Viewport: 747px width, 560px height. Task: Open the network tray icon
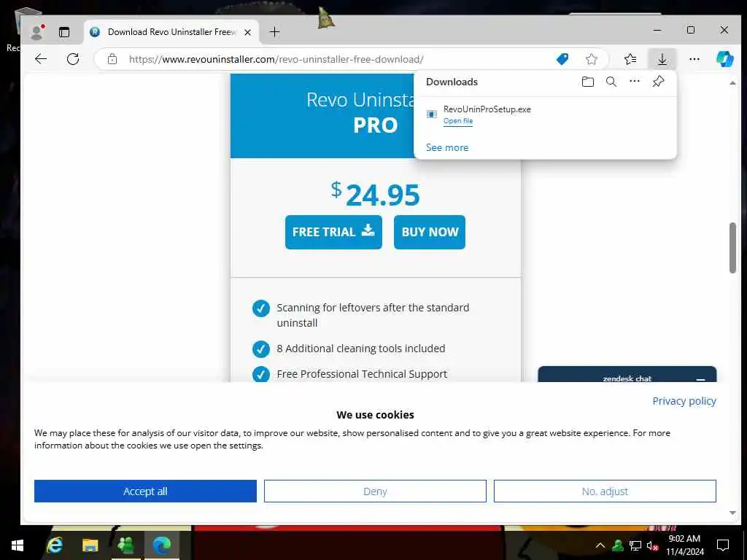(x=635, y=545)
